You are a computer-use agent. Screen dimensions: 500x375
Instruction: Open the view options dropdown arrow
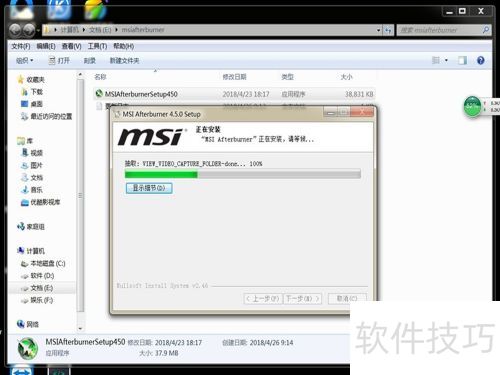pyautogui.click(x=446, y=60)
